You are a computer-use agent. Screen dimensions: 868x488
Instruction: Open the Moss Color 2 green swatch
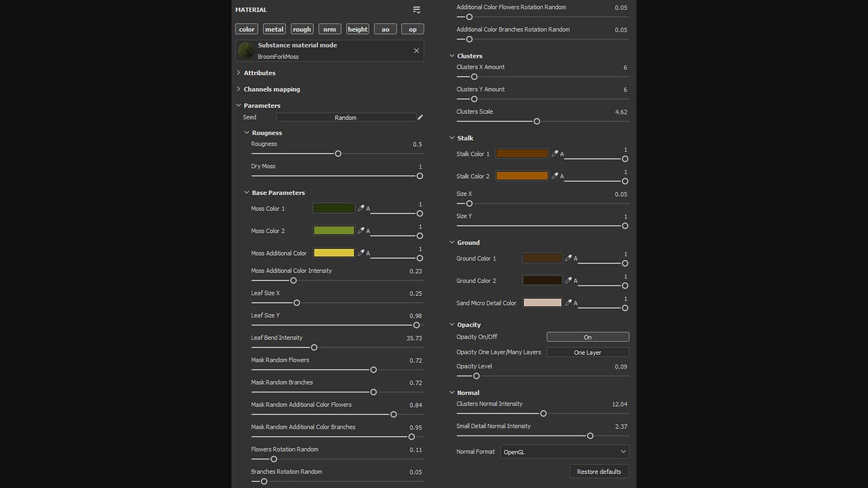[x=334, y=231]
